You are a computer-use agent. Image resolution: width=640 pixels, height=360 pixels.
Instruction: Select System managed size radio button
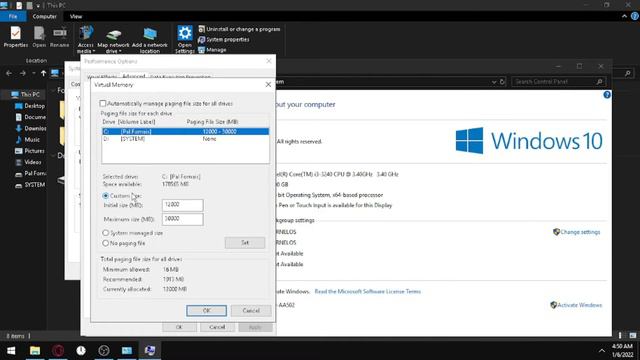pos(106,233)
